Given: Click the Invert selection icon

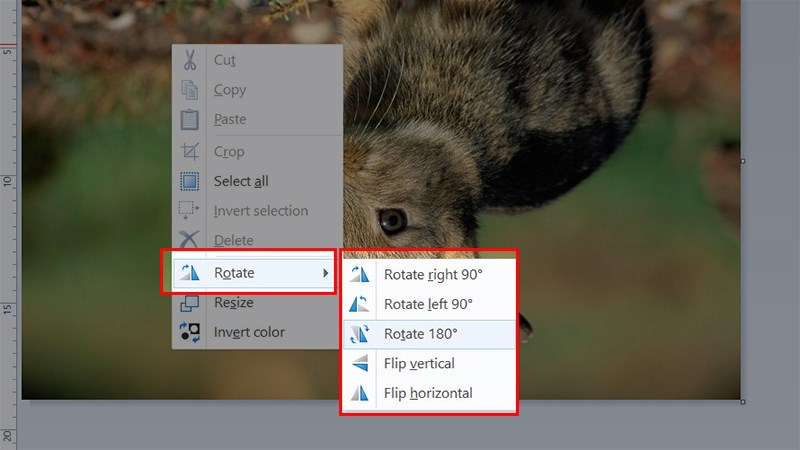Looking at the screenshot, I should tap(189, 210).
